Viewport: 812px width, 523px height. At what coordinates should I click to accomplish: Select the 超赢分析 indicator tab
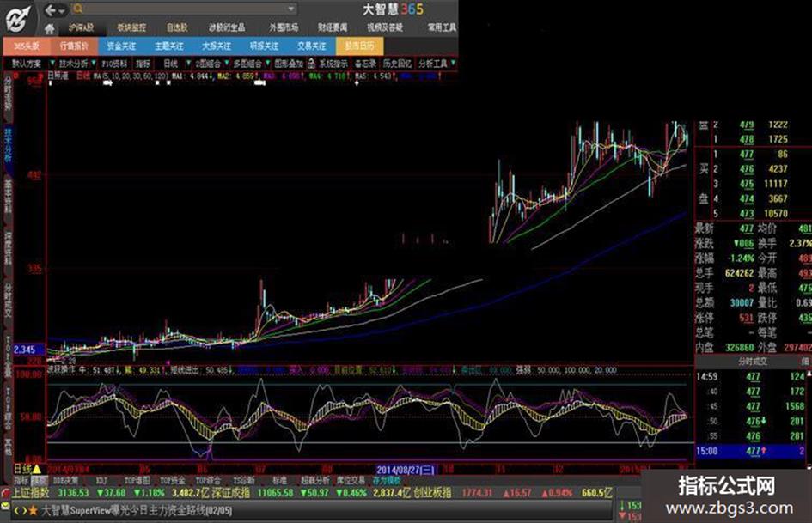[314, 481]
